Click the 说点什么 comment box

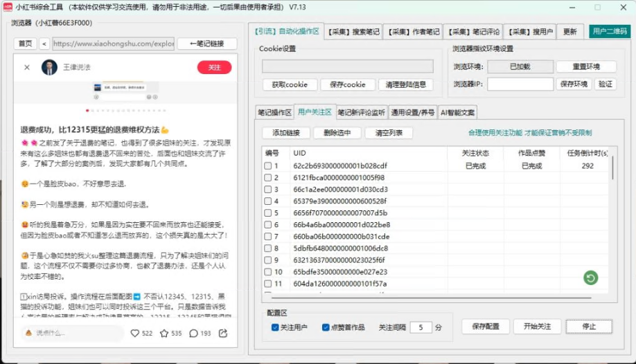click(x=73, y=333)
